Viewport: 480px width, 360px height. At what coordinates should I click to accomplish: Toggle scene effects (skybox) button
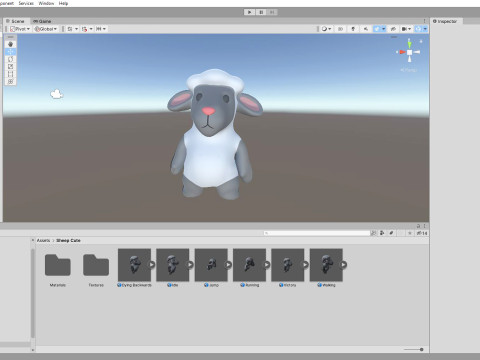pos(377,29)
